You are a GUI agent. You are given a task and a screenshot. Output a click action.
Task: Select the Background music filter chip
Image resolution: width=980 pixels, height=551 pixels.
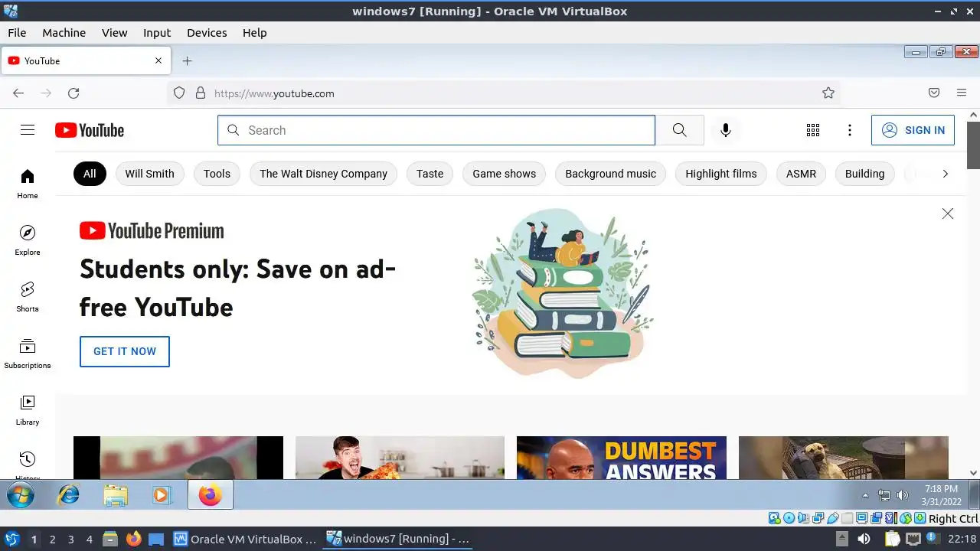610,174
